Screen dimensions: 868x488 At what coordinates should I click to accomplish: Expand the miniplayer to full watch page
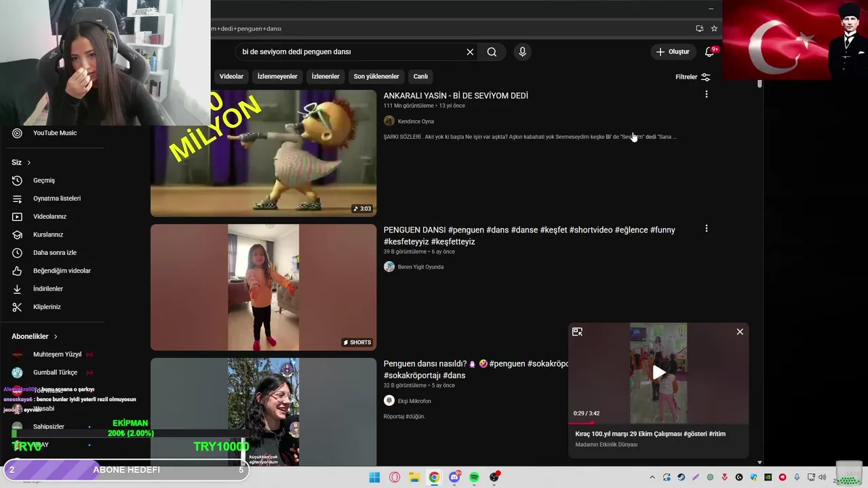tap(577, 331)
